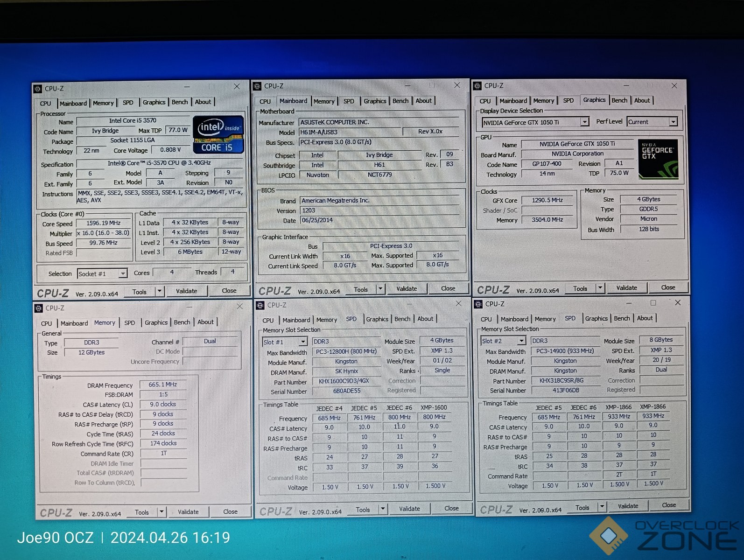Screen dimensions: 744x560
Task: Click the motherboard Model field 'H61M-A/USB3'
Action: (x=350, y=132)
